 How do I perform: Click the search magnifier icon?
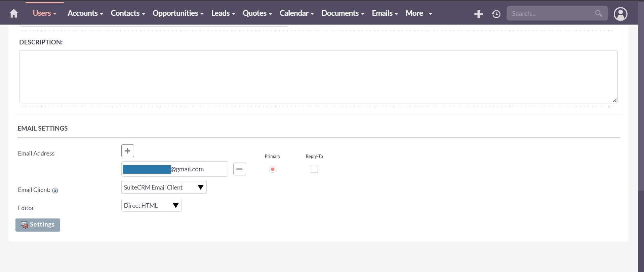pyautogui.click(x=598, y=13)
